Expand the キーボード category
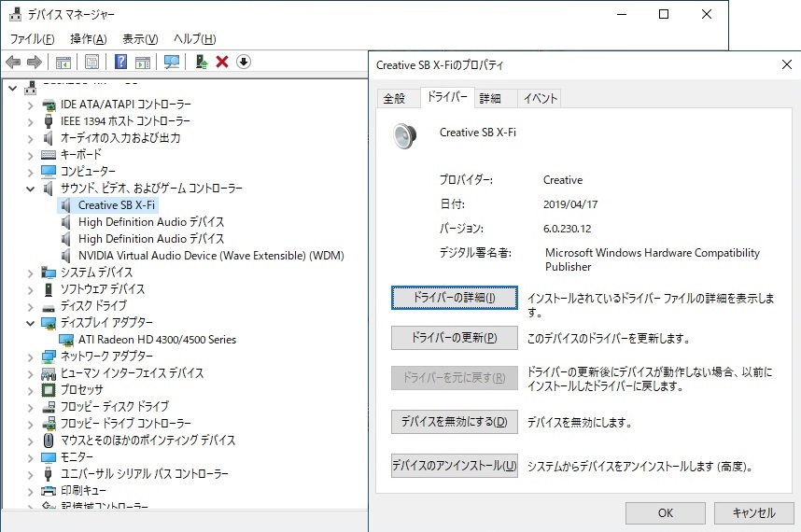The height and width of the screenshot is (532, 801). (x=30, y=155)
